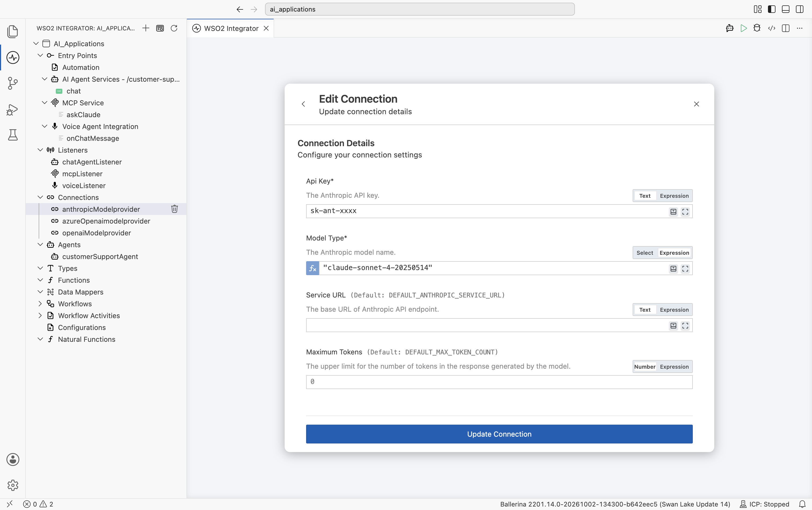Navigate back with title bar arrow
This screenshot has height=510, width=812.
point(240,9)
